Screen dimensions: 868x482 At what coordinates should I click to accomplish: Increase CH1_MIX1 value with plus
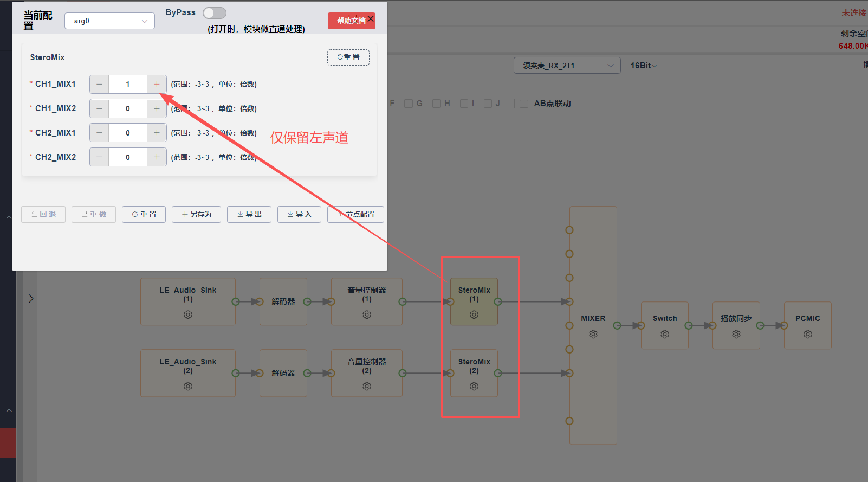(x=157, y=84)
